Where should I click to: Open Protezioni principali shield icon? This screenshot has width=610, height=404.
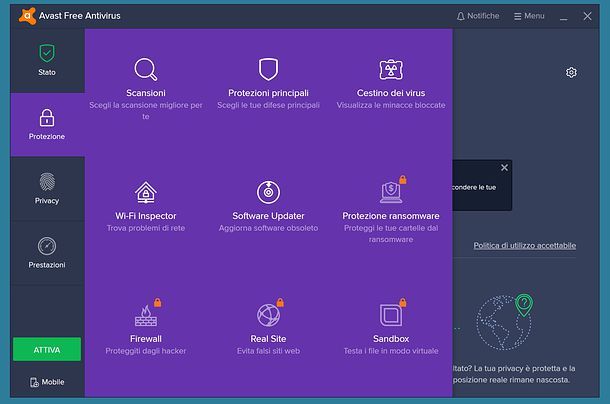tap(268, 69)
